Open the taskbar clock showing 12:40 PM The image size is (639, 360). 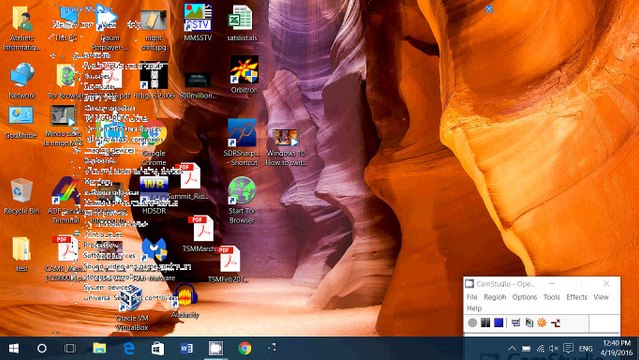click(x=617, y=348)
